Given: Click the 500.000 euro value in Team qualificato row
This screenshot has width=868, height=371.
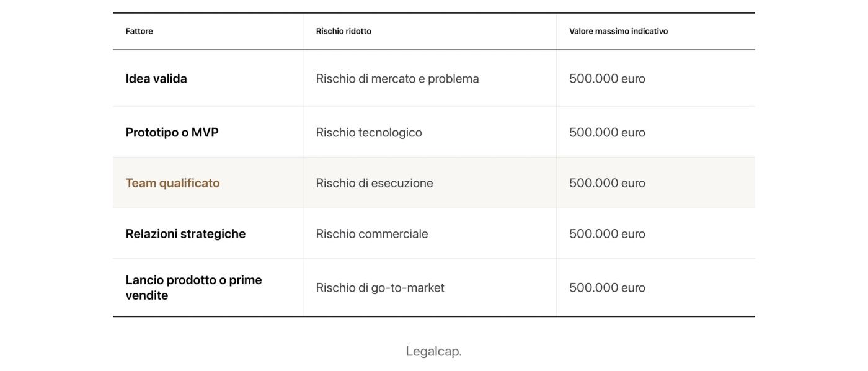Looking at the screenshot, I should [x=607, y=183].
